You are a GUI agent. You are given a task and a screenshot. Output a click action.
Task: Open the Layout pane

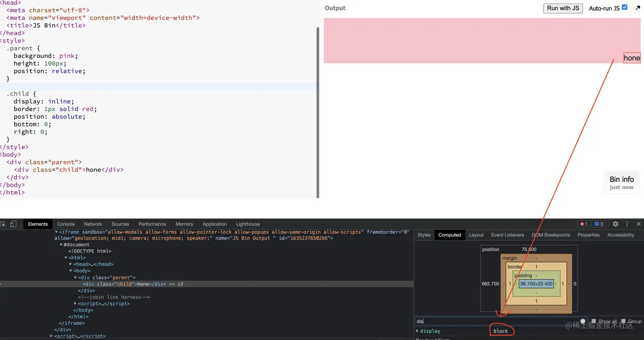[x=476, y=235]
